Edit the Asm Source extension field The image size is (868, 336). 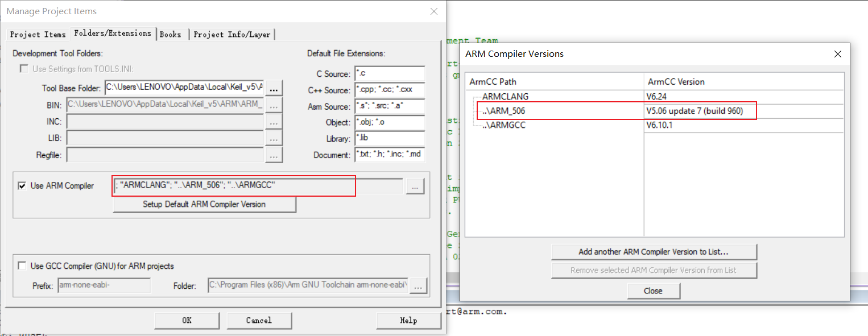(x=390, y=106)
